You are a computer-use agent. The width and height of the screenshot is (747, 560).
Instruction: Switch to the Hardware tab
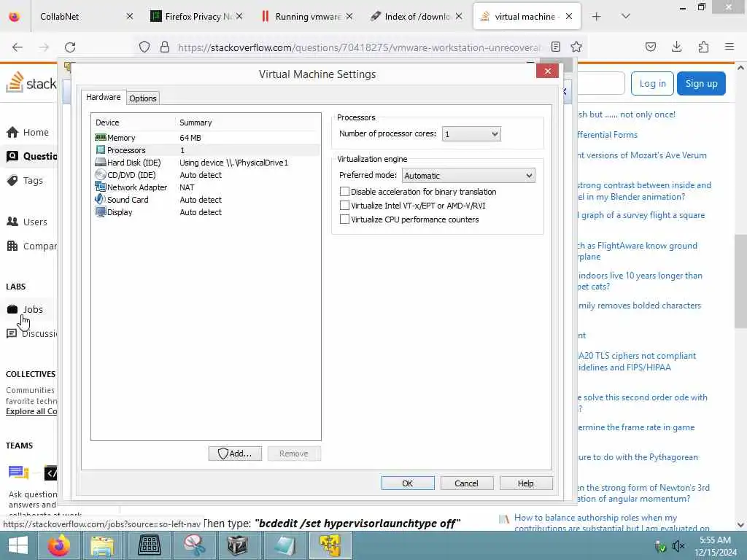104,97
